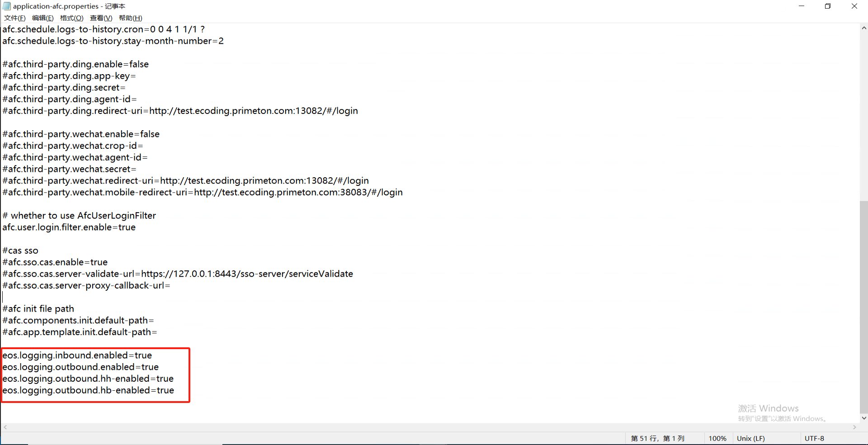Open the 查看(V) menu
Viewport: 868px width, 445px height.
pyautogui.click(x=101, y=18)
